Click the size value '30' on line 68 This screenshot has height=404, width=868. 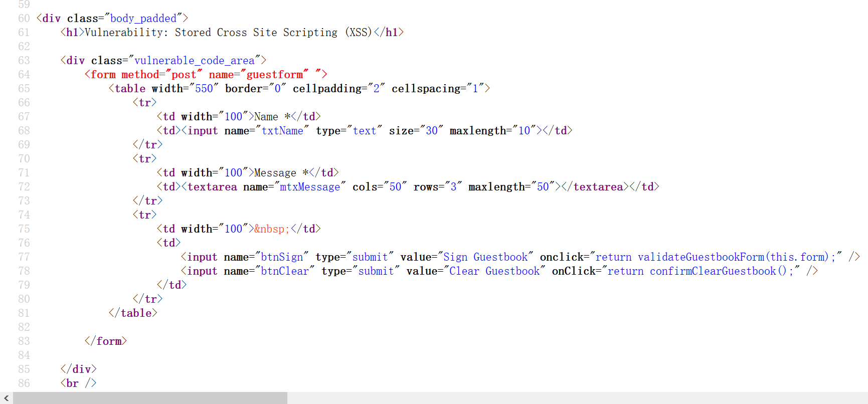click(432, 131)
